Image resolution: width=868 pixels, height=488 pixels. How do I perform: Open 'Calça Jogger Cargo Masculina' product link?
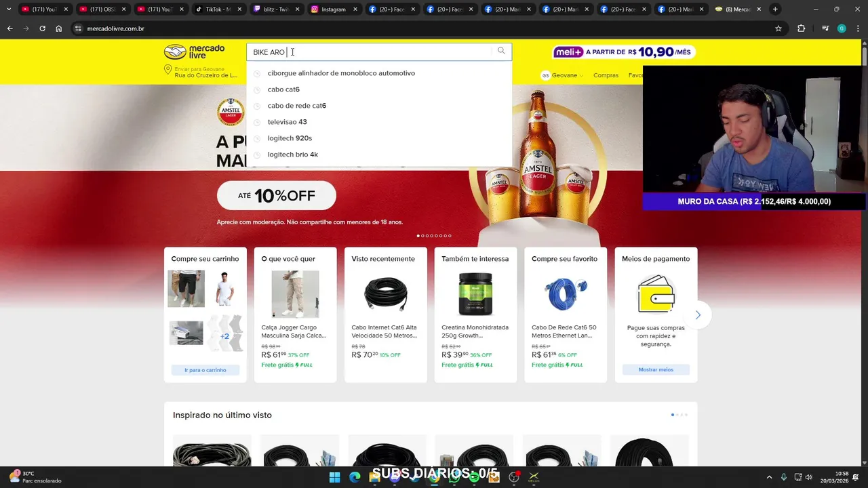click(295, 331)
